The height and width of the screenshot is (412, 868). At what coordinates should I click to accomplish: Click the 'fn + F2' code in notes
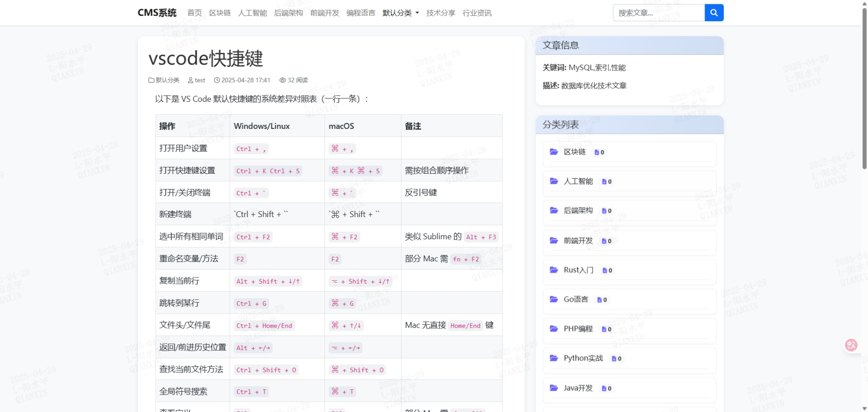[x=466, y=259]
